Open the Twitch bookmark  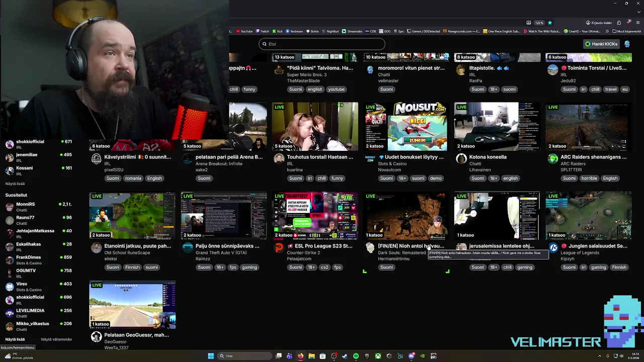click(263, 31)
